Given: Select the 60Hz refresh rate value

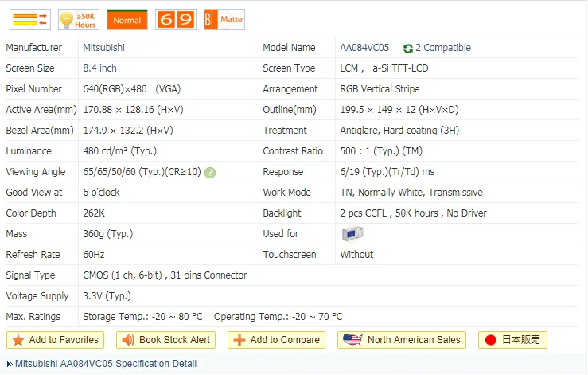Looking at the screenshot, I should [94, 255].
